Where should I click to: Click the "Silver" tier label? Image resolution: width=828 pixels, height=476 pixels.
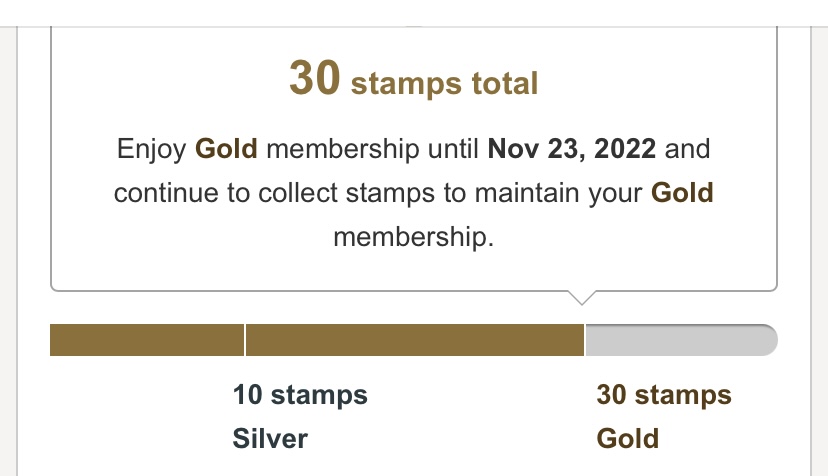270,438
